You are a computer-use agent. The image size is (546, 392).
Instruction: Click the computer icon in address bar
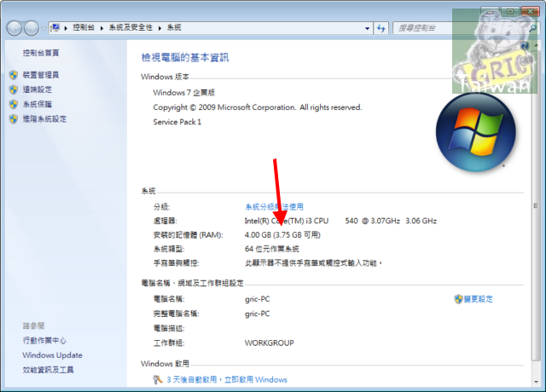pyautogui.click(x=55, y=28)
